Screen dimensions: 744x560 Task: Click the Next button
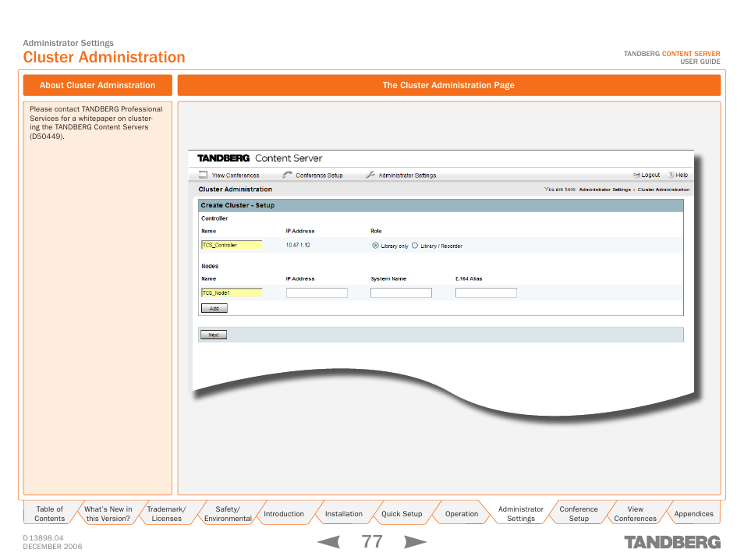(214, 335)
